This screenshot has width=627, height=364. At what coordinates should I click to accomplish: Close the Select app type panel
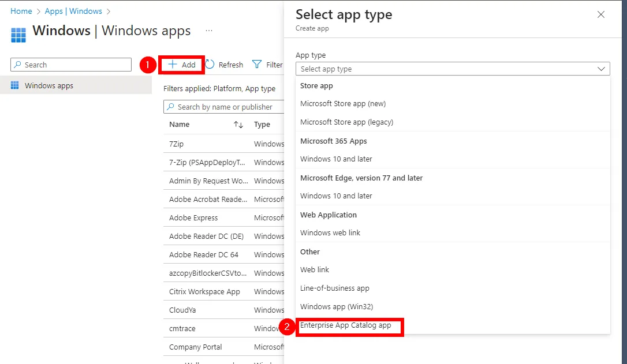click(x=601, y=14)
